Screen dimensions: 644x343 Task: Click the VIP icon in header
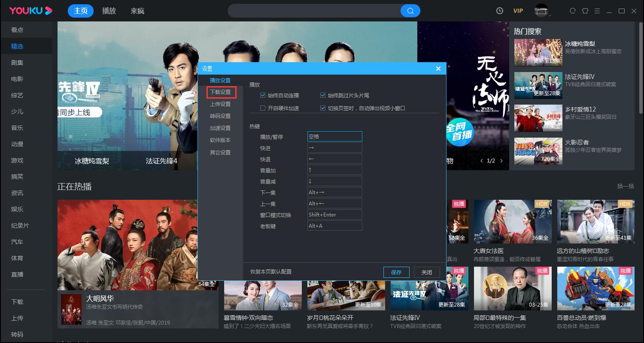click(x=518, y=11)
